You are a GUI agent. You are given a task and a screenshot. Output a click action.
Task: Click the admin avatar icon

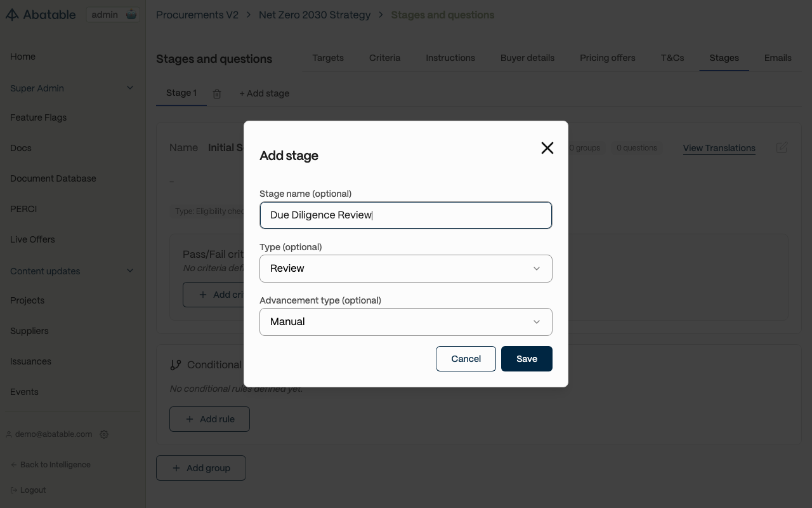pos(131,15)
